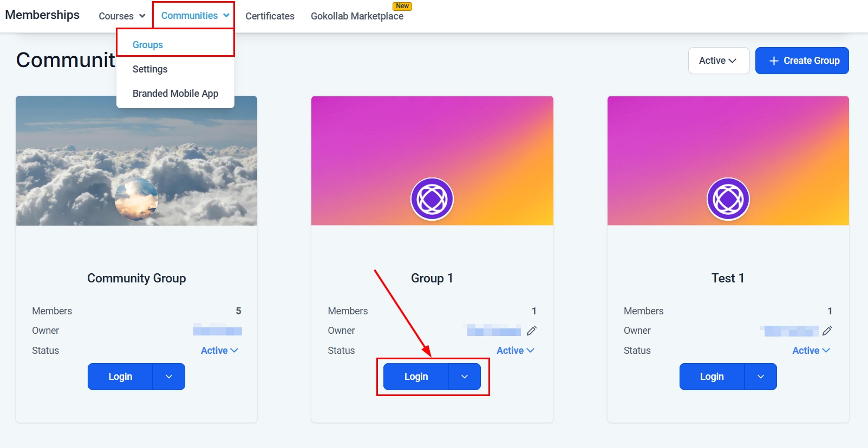868x448 pixels.
Task: Click the Group 1 purple avatar logo
Action: pyautogui.click(x=432, y=199)
